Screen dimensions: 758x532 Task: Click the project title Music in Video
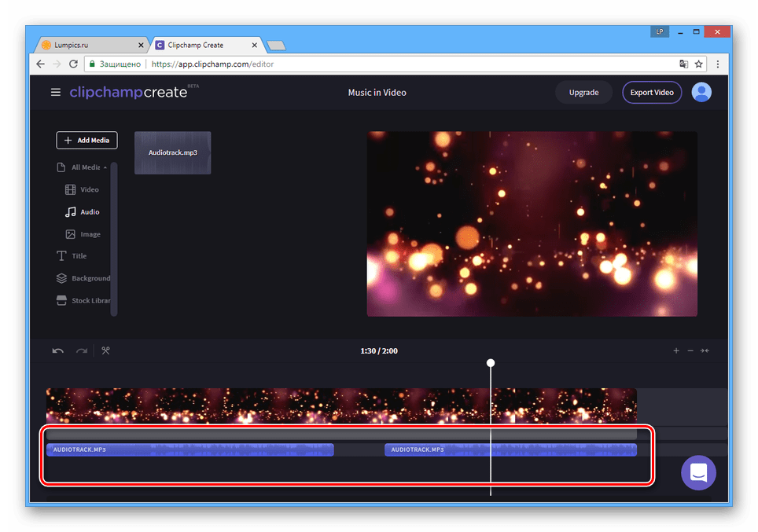point(377,92)
